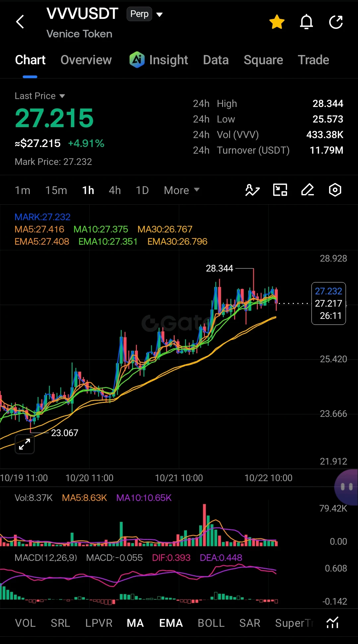Open the drawing pencil tool
Viewport: 358px width, 644px height.
click(x=308, y=190)
